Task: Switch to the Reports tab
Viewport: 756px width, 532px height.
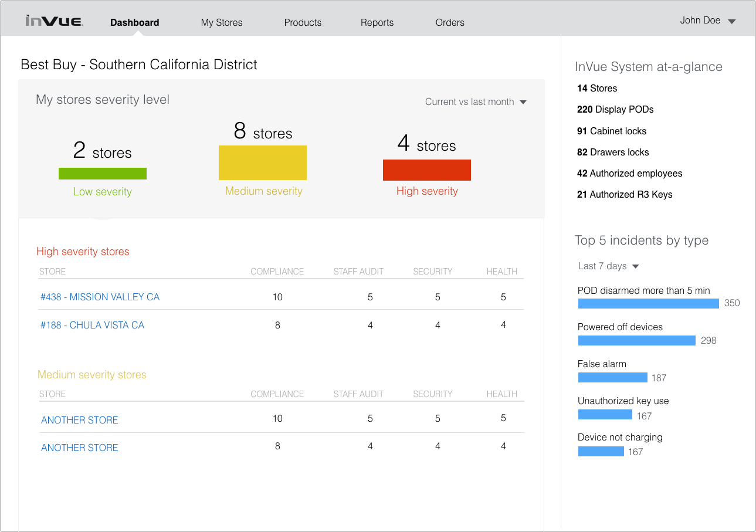Action: 377,22
